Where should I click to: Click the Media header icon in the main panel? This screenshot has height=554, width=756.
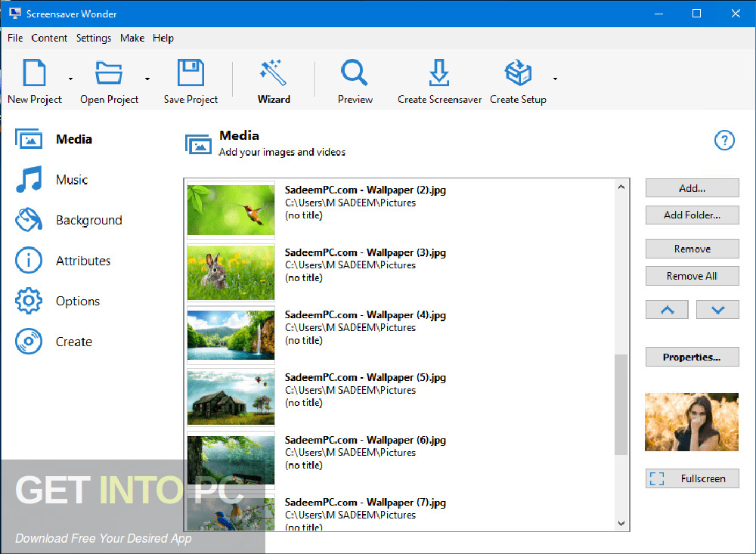(198, 144)
